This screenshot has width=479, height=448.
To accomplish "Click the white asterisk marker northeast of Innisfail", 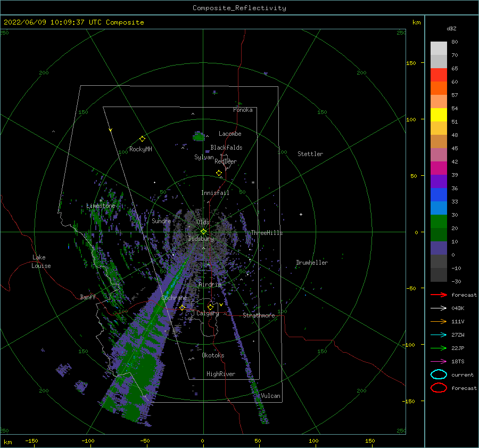I will pos(253,183).
